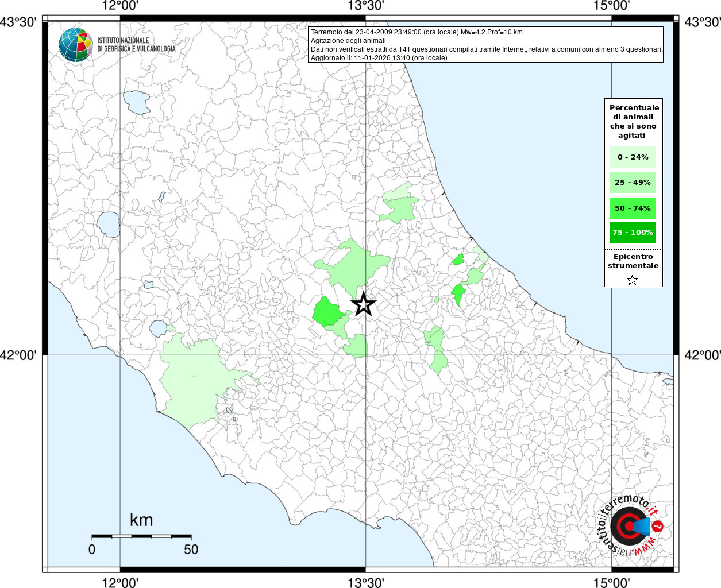Click the "Percentuale di animali" legend title

click(634, 121)
